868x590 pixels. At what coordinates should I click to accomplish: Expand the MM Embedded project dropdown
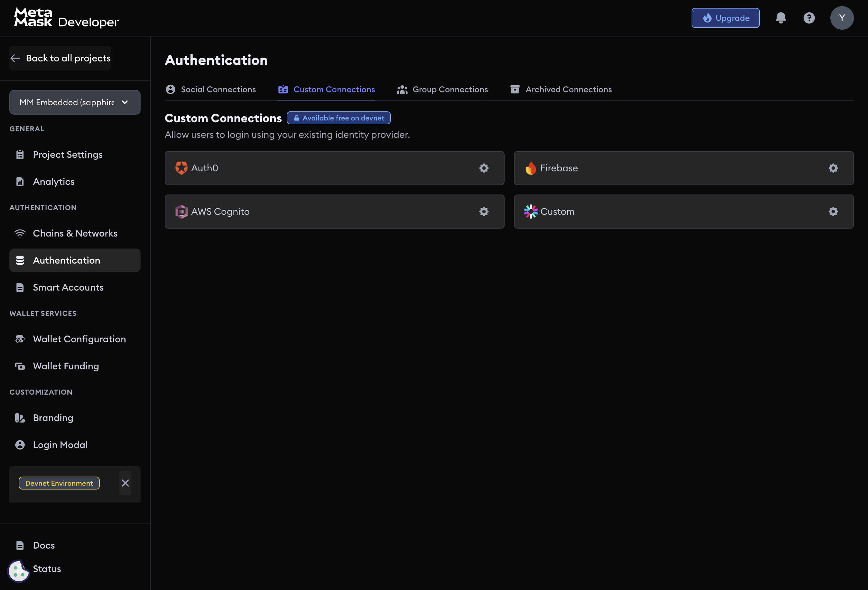(x=75, y=102)
